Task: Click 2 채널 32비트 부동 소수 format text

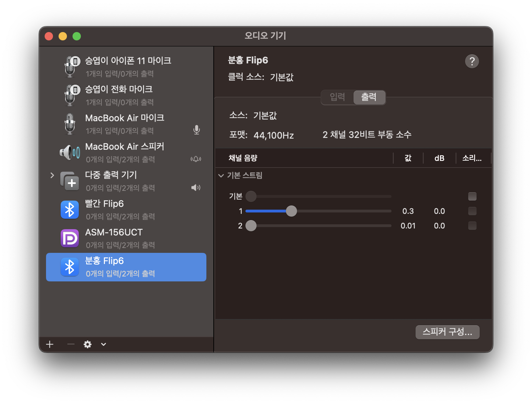Action: point(367,134)
